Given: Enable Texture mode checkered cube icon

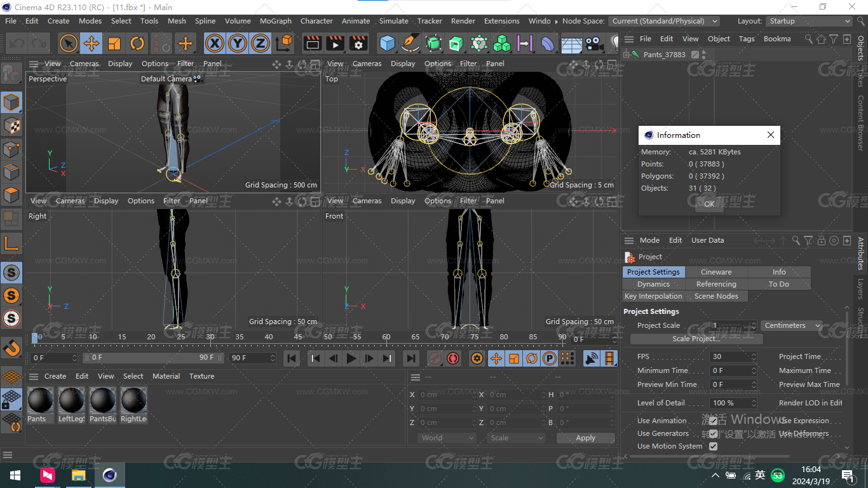Looking at the screenshot, I should (x=11, y=125).
